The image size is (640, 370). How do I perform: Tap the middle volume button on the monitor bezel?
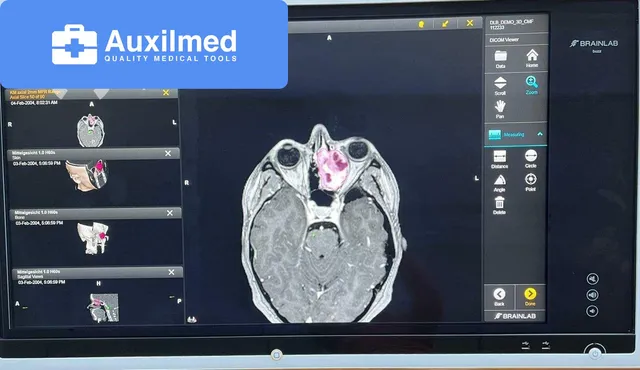coord(593,295)
